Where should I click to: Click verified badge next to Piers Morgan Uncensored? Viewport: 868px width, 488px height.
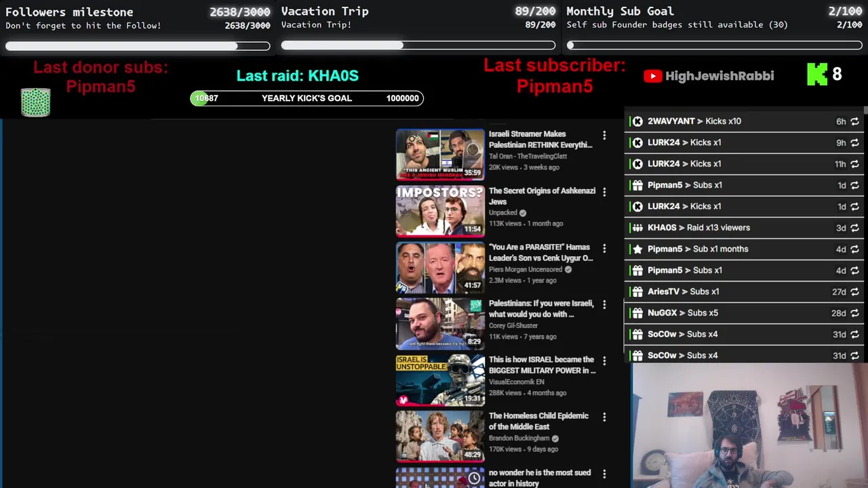pos(568,270)
